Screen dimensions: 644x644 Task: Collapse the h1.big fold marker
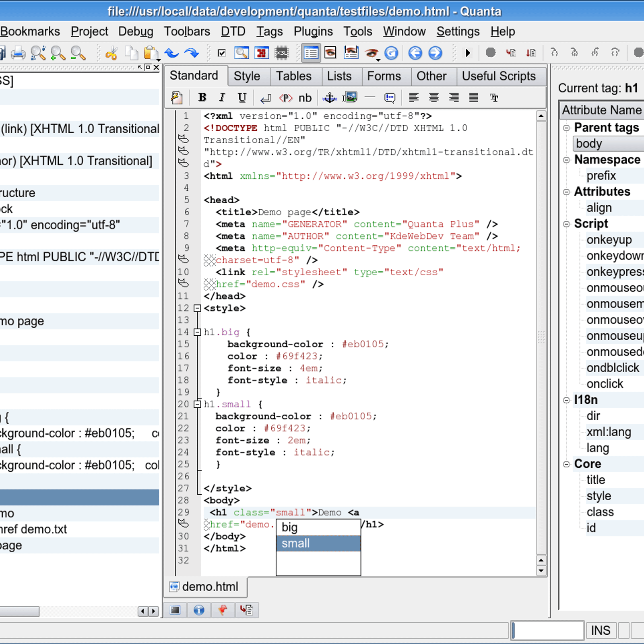(x=197, y=332)
